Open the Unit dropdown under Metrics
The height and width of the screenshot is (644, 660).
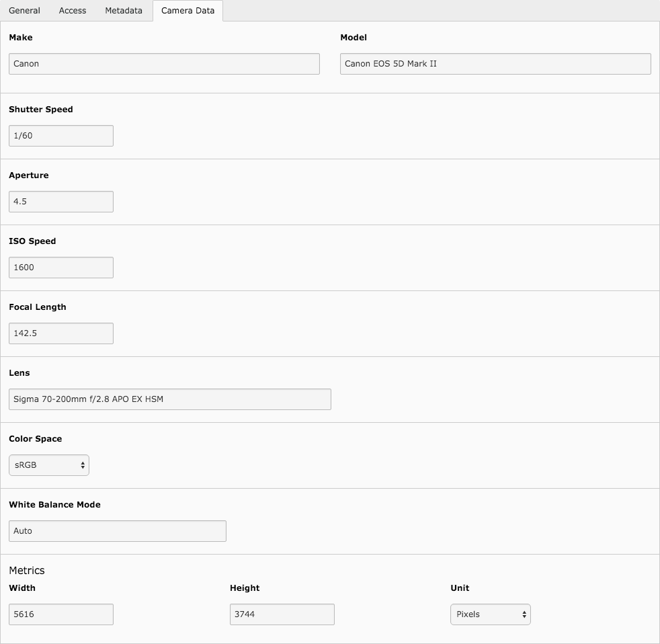(x=490, y=614)
